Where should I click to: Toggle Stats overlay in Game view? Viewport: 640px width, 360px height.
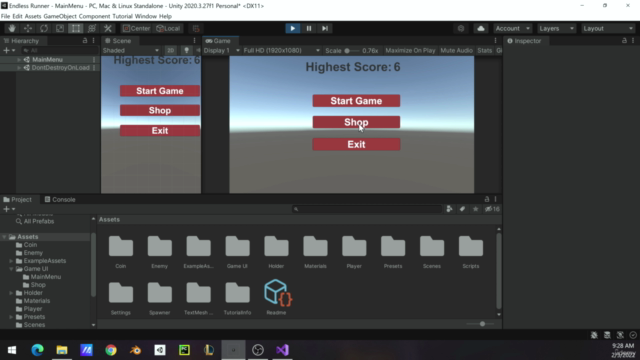point(484,50)
